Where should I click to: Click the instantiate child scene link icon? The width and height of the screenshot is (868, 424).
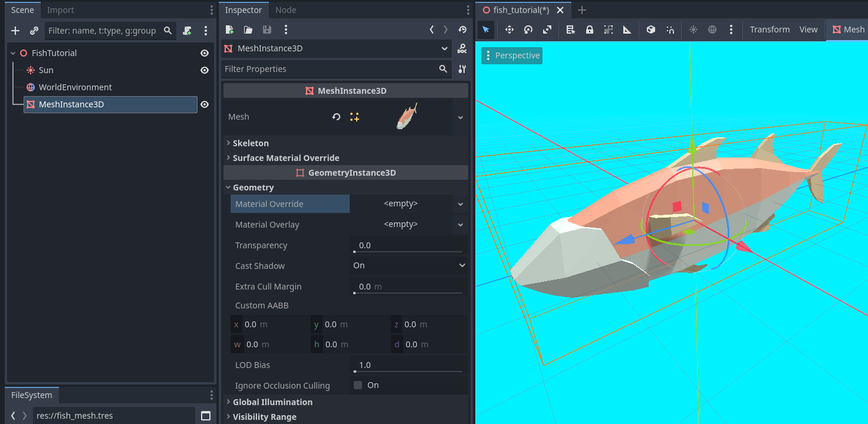click(x=34, y=31)
